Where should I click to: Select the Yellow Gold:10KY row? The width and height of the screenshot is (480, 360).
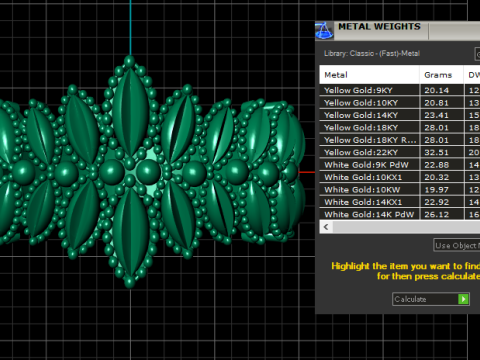pyautogui.click(x=400, y=103)
